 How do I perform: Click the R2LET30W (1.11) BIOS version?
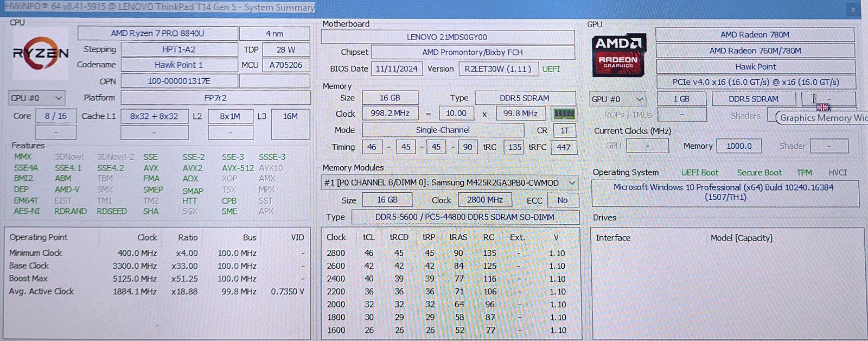(x=498, y=69)
